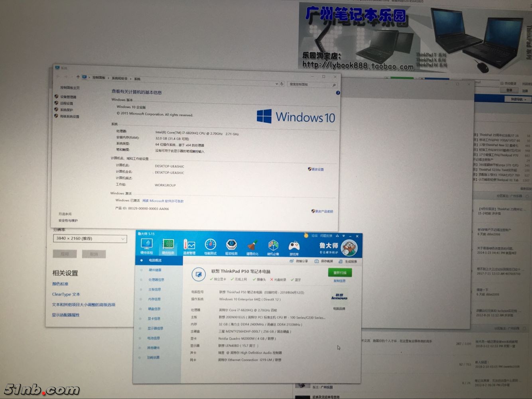Image resolution: width=532 pixels, height=399 pixels.
Task: Expand address bar history dropdown arrow
Action: pyautogui.click(x=276, y=84)
